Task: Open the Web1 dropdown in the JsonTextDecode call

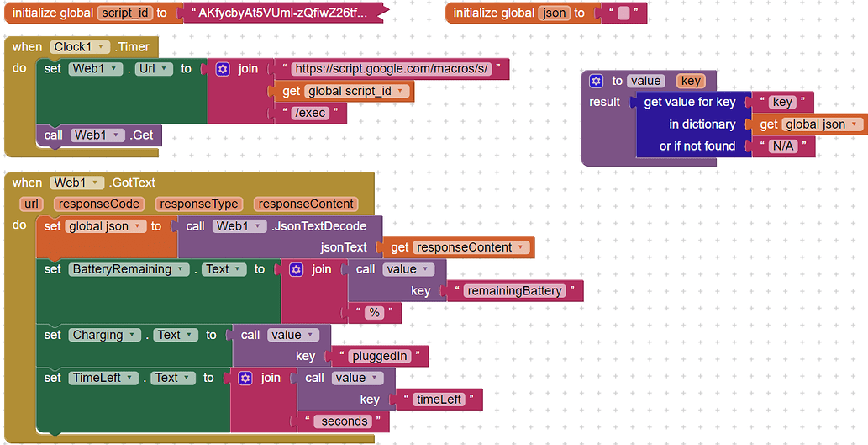Action: (239, 226)
